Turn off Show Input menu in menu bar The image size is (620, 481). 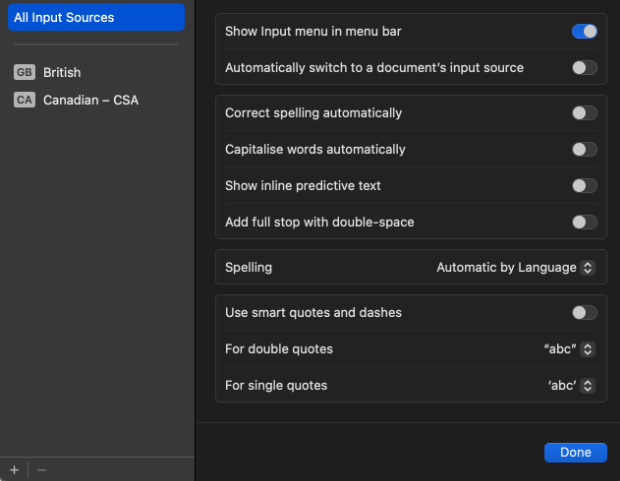pyautogui.click(x=584, y=31)
